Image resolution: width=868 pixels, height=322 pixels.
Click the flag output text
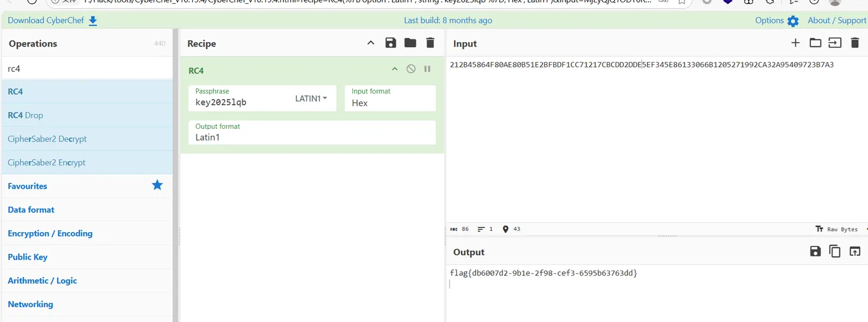pyautogui.click(x=544, y=272)
